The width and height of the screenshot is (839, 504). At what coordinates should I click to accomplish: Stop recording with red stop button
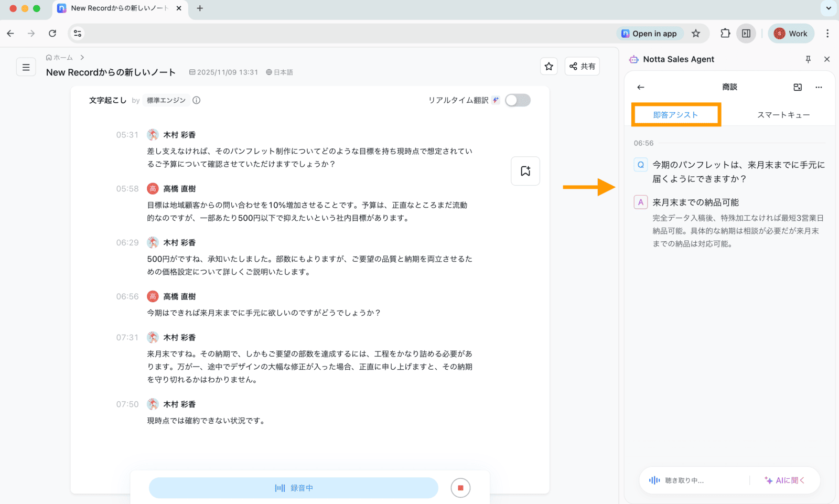460,488
